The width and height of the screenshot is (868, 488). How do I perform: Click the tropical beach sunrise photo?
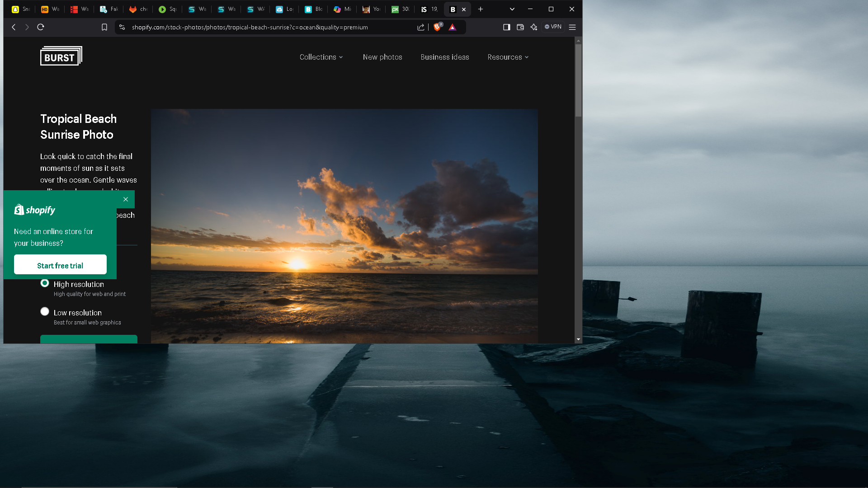click(x=344, y=226)
